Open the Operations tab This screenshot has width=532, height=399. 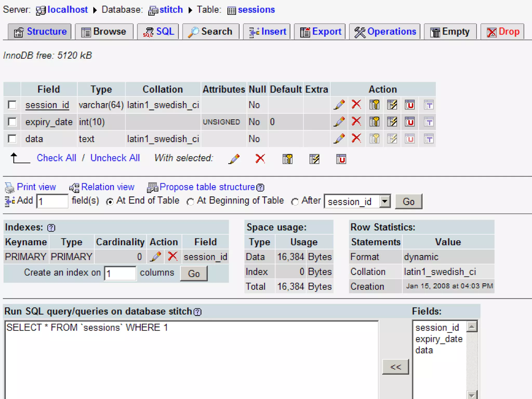(385, 32)
